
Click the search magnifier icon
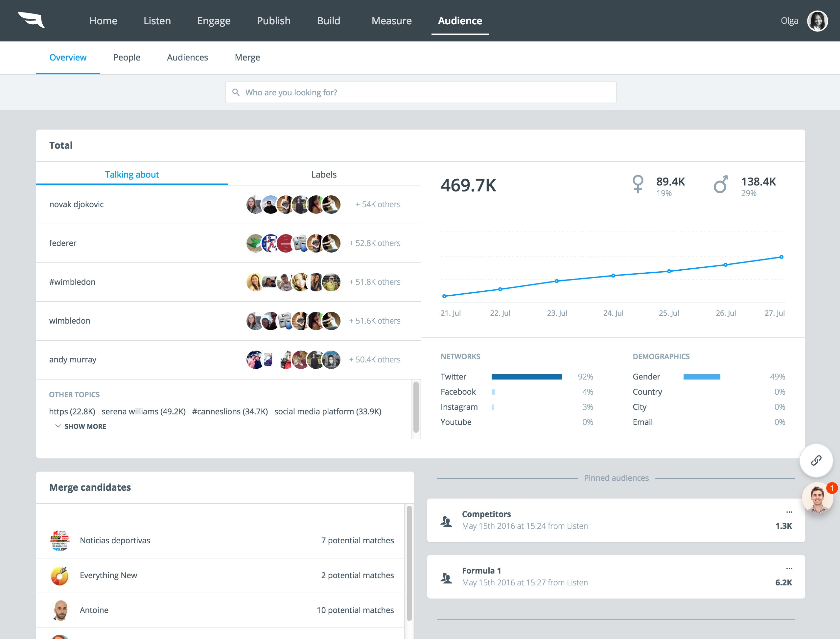236,92
